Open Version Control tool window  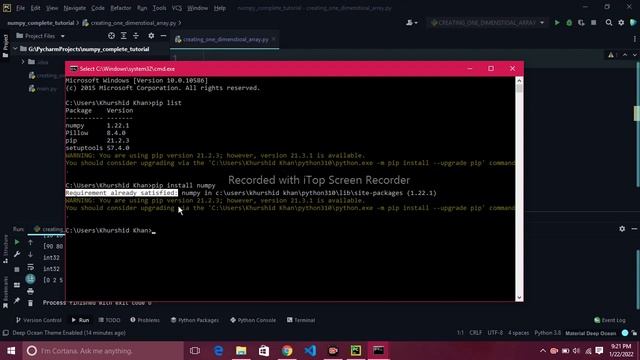coord(38,320)
